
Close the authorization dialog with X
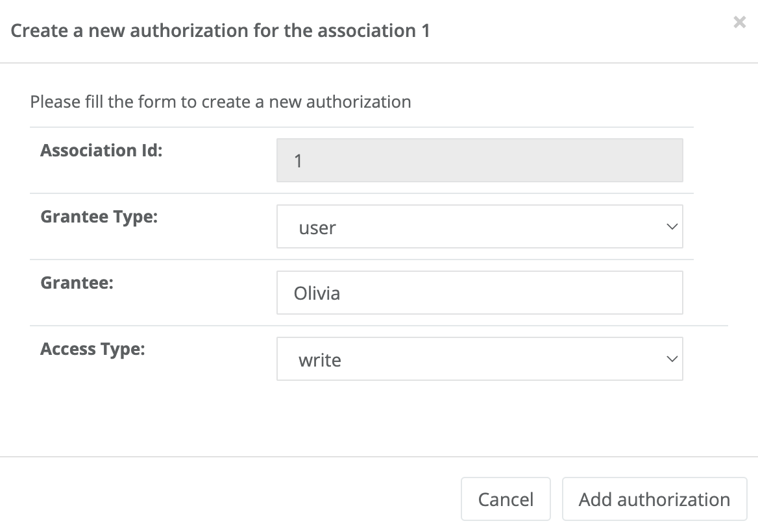pyautogui.click(x=739, y=22)
